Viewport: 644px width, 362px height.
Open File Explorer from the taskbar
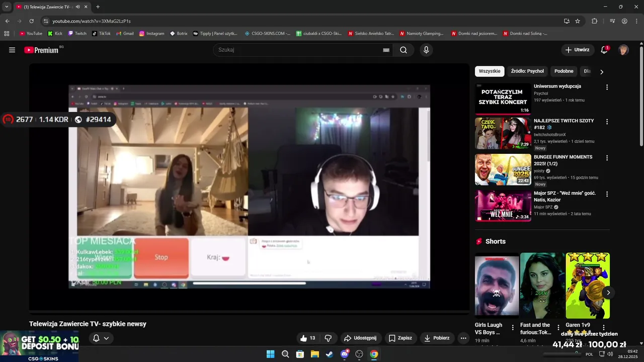pos(314,354)
